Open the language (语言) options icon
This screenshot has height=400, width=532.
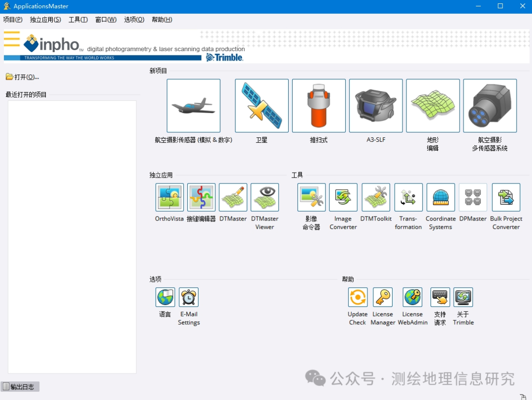coord(165,297)
